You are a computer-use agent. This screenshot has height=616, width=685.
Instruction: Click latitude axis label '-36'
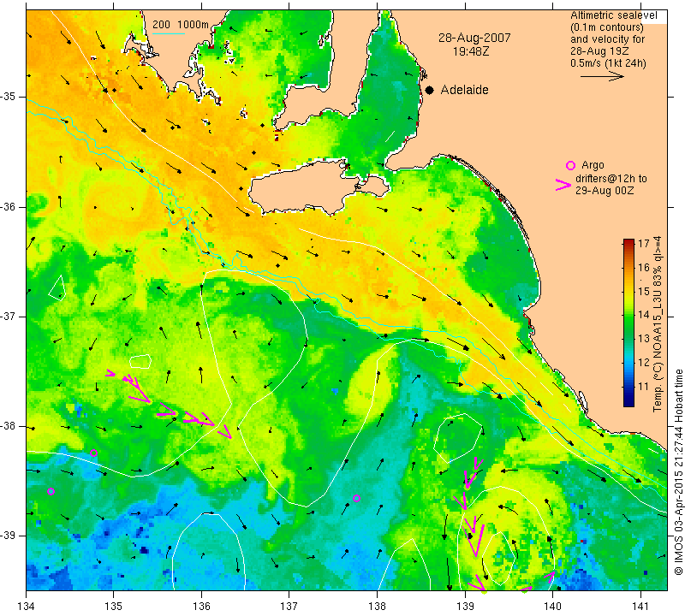(x=9, y=207)
